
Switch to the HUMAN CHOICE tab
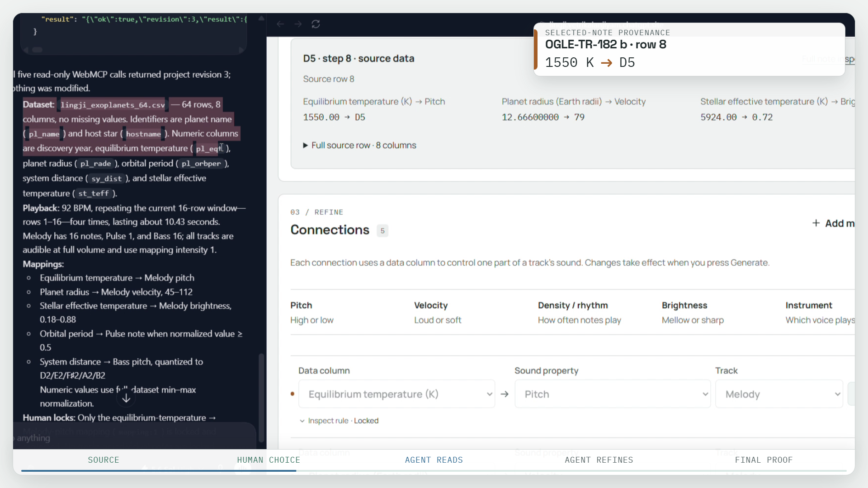(269, 460)
